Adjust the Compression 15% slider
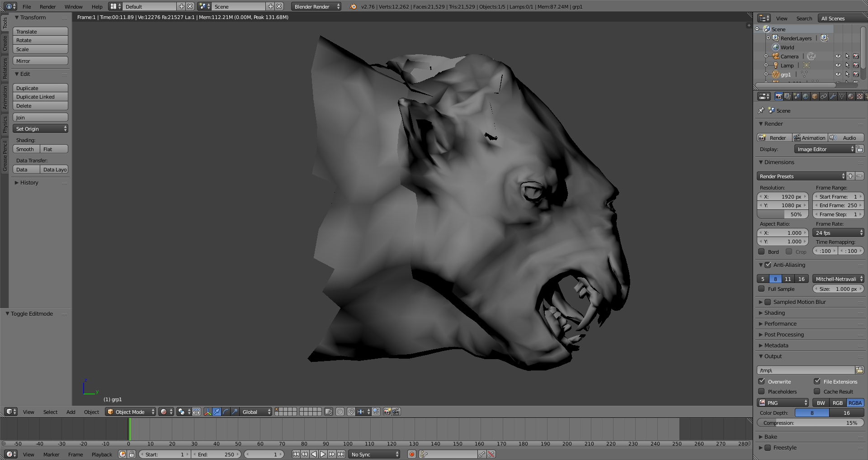 pos(810,423)
